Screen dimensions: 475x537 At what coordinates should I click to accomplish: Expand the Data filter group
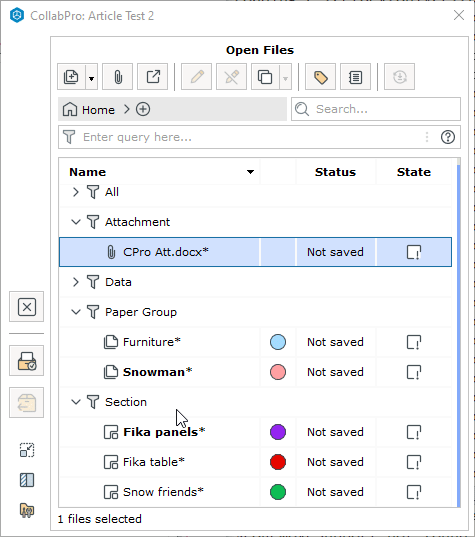76,282
